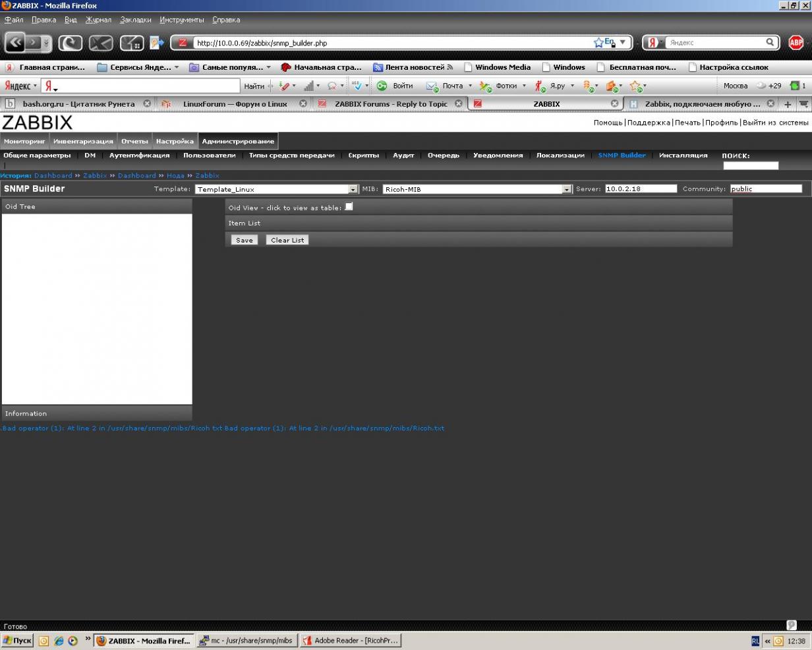Switch to the Zabbix, подключаем любую browser tab
The image size is (812, 650).
click(703, 103)
